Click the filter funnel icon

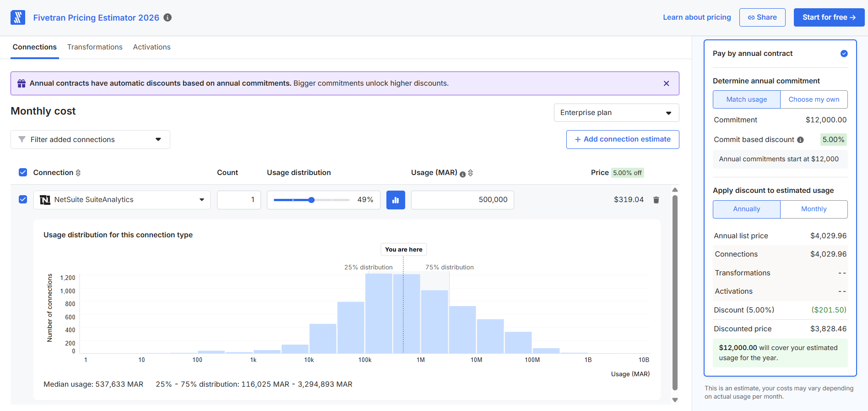[22, 139]
